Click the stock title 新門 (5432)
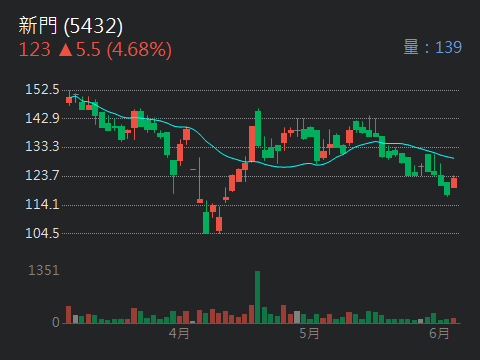Viewport: 480px width, 360px height. coord(71,26)
